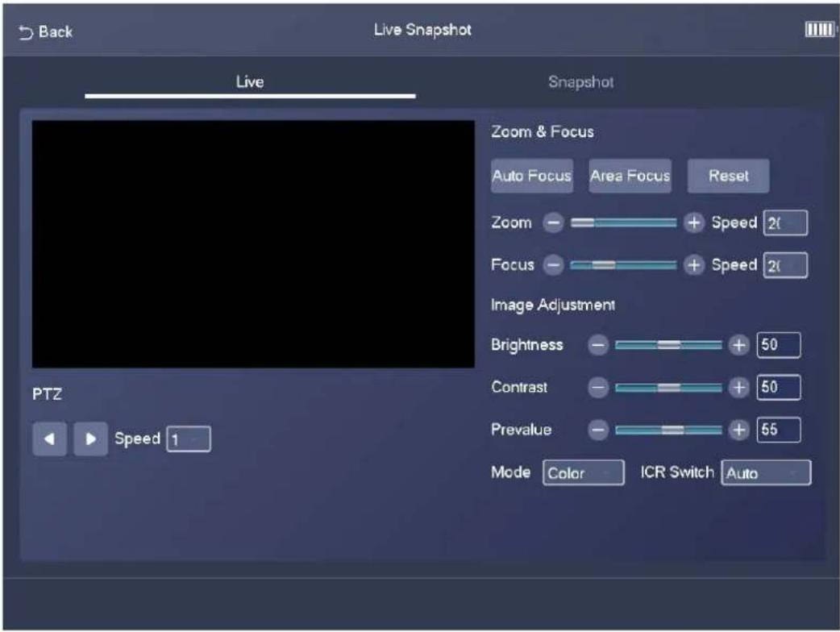Lower Brightness with the minus icon

[x=598, y=345]
